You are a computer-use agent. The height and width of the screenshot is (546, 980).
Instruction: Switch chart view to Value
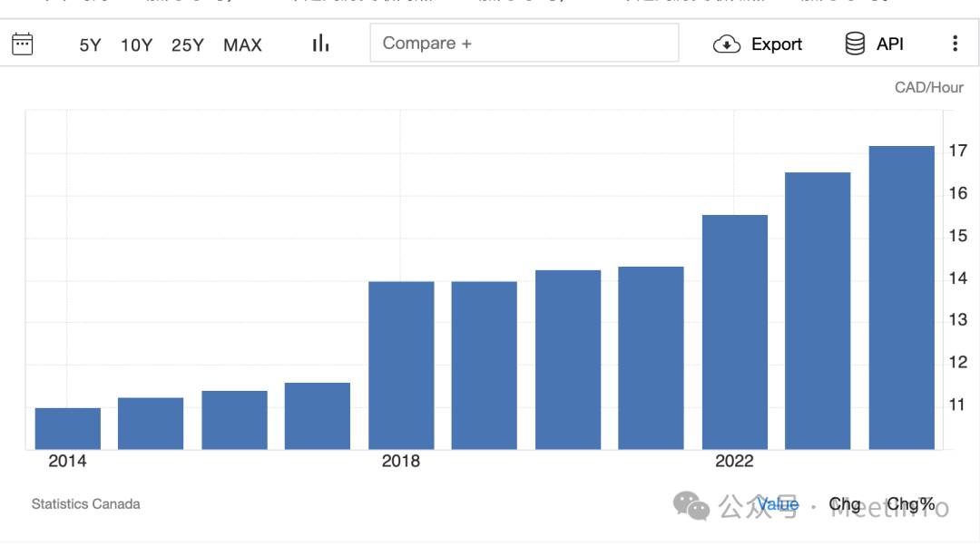(779, 504)
